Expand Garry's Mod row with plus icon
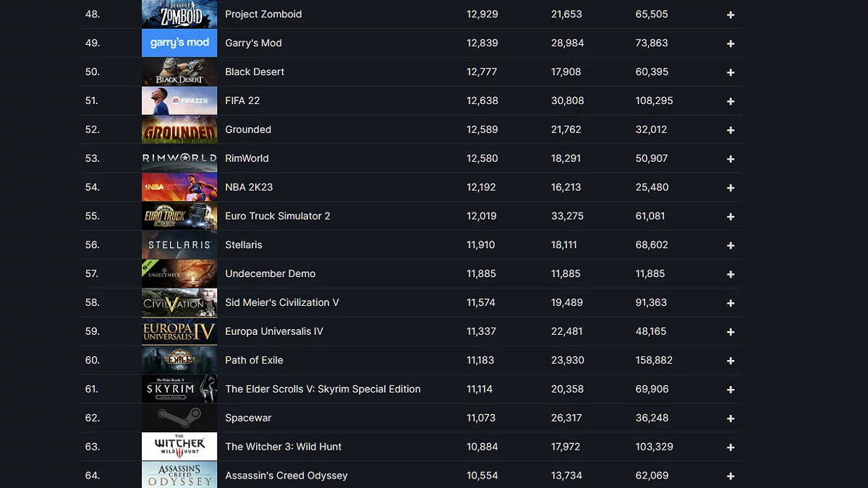 pyautogui.click(x=731, y=43)
